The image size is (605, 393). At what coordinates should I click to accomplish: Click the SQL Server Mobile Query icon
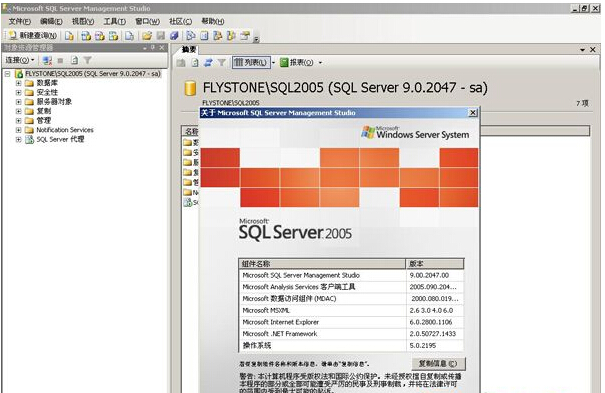tap(129, 36)
